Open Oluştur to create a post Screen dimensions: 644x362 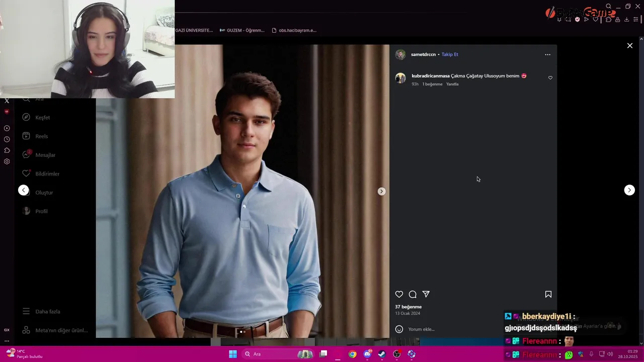click(38, 193)
